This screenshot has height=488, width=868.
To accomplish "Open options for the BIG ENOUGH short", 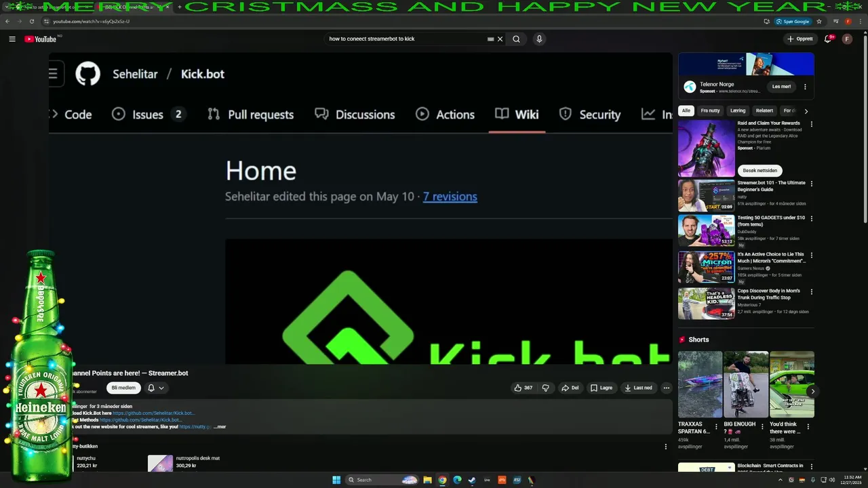I will point(762,427).
